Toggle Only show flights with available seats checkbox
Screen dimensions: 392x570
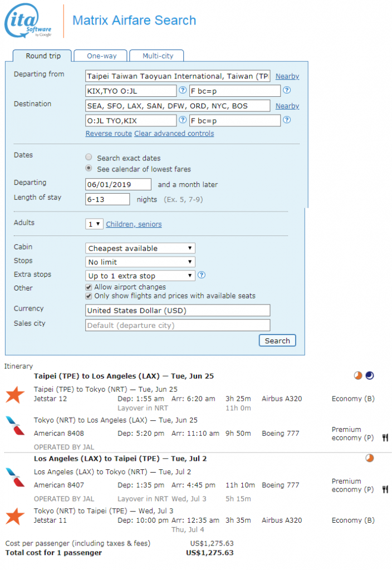(x=89, y=296)
